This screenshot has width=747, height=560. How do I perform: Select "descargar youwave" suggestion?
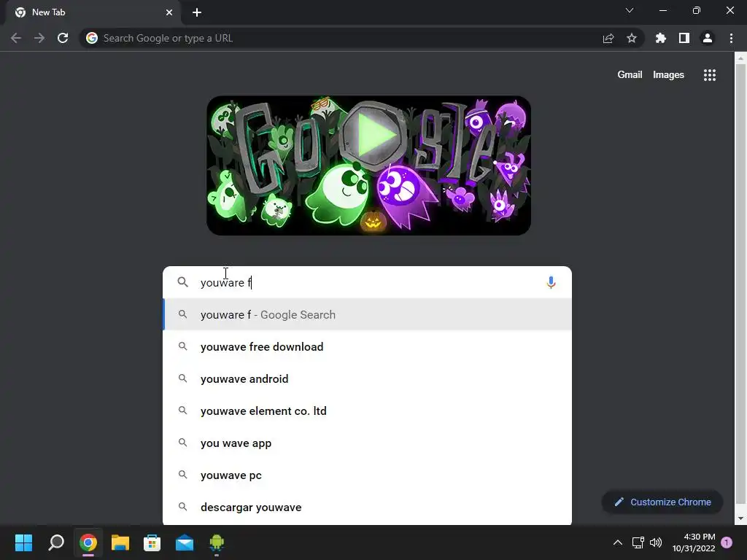click(x=368, y=507)
